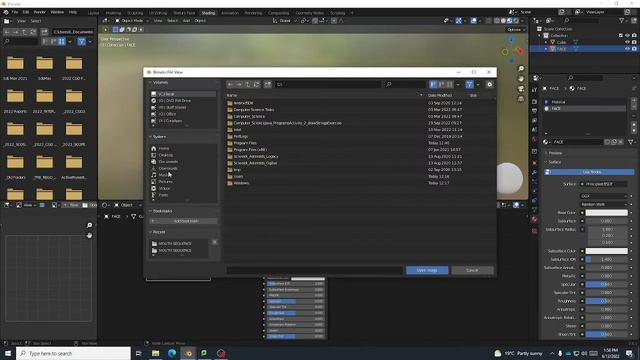Sort file list by Date Modified

click(440, 96)
